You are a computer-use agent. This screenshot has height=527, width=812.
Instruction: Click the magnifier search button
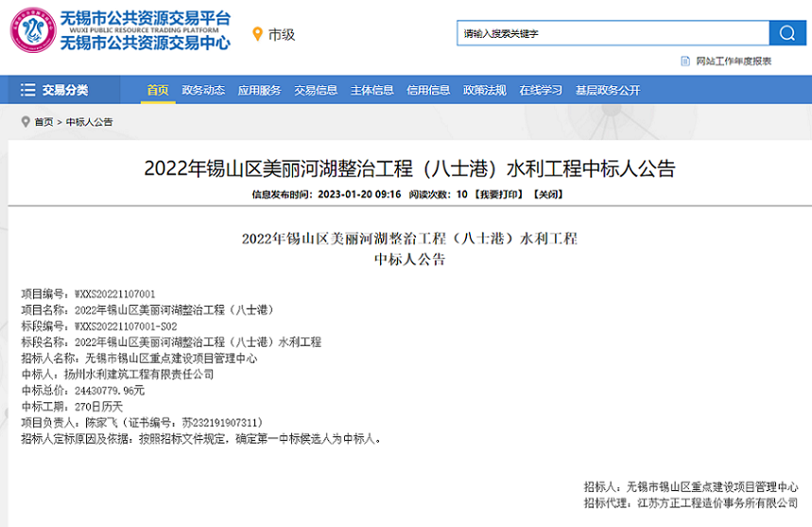(x=786, y=34)
